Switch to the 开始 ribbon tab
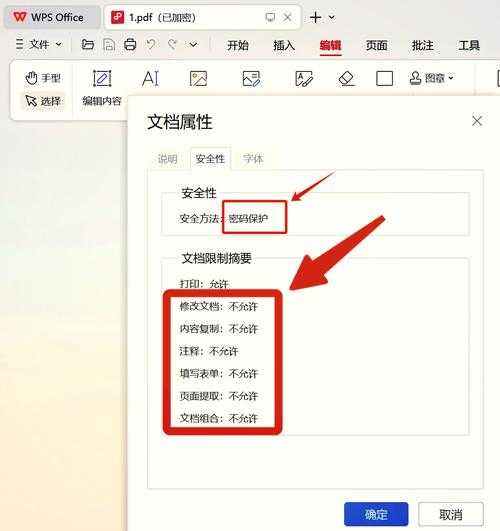This screenshot has height=531, width=500. 238,45
